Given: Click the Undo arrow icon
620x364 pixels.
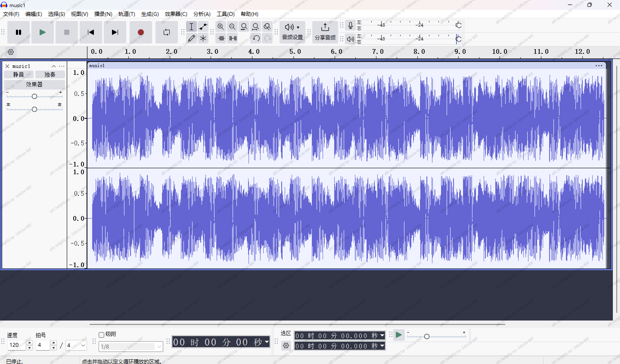Looking at the screenshot, I should 256,38.
